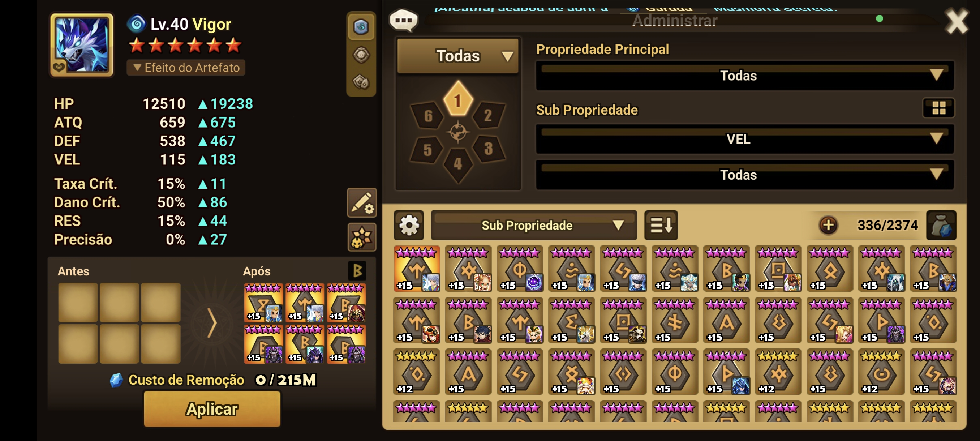Open the rune sell bag icon
The width and height of the screenshot is (980, 441).
tap(941, 225)
